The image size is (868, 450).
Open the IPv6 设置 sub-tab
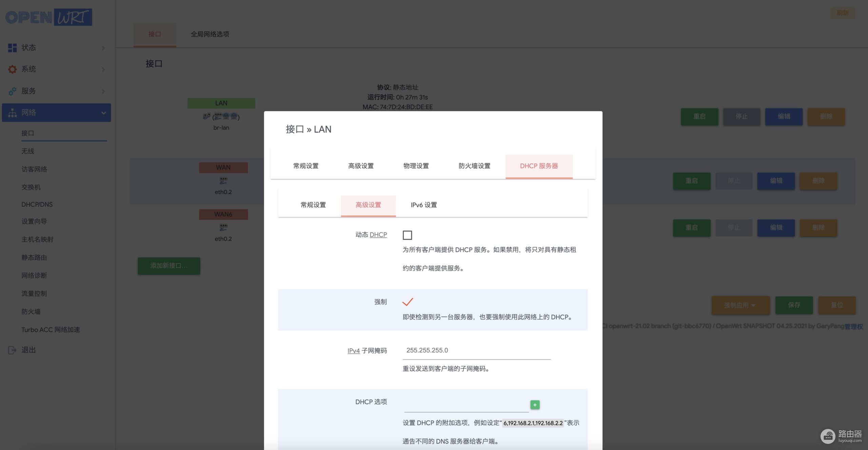click(x=424, y=205)
